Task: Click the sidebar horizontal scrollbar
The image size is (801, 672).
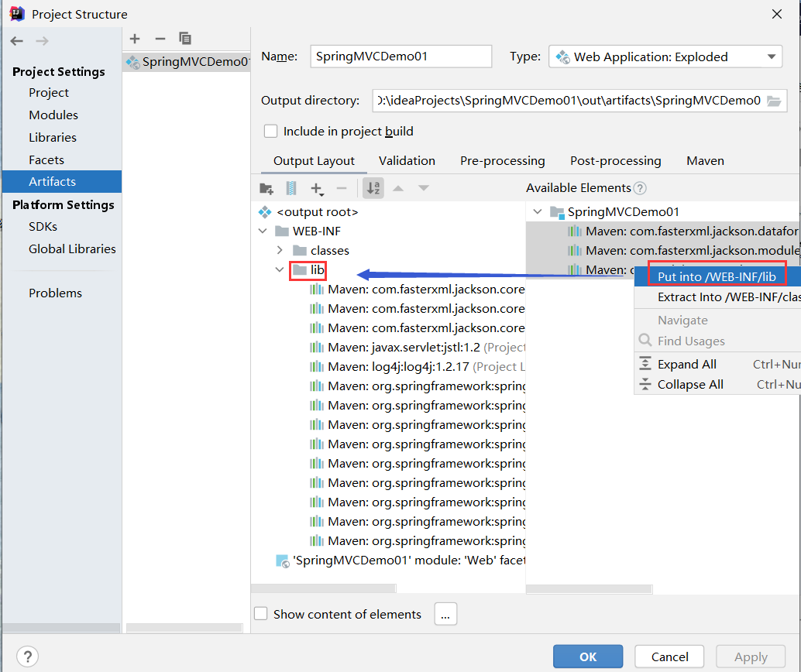Action: [x=61, y=628]
